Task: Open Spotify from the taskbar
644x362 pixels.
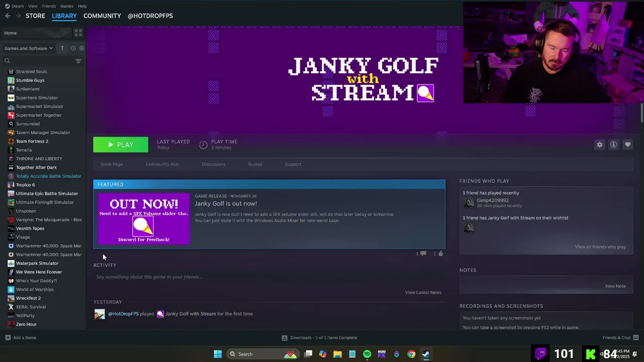Action: tap(367, 354)
